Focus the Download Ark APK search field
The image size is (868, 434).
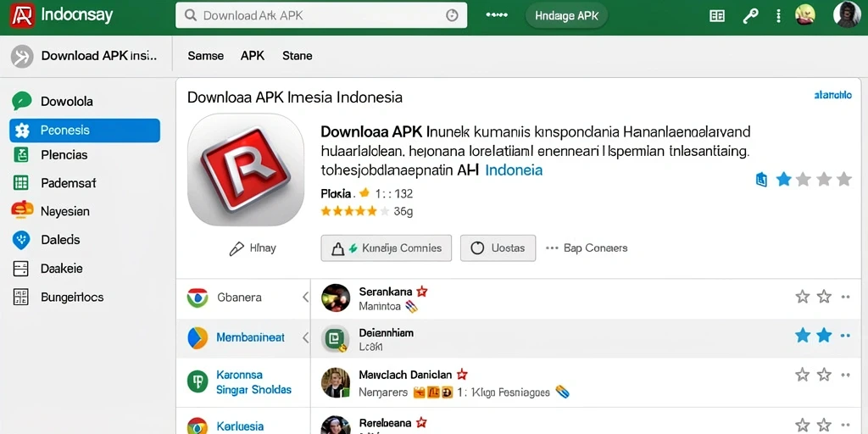click(x=321, y=15)
